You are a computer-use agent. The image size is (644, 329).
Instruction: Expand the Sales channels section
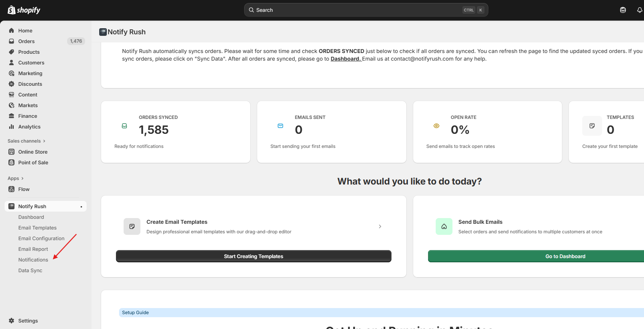[26, 141]
